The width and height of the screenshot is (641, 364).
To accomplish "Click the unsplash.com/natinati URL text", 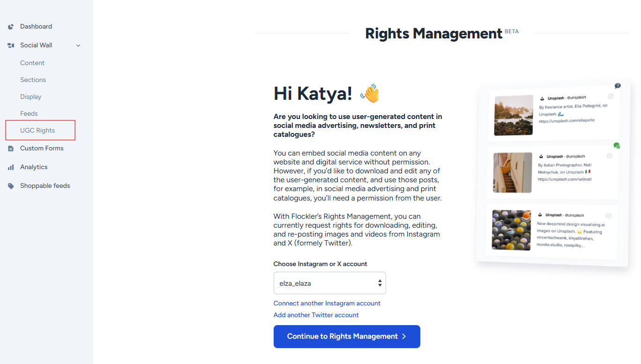I will point(565,179).
